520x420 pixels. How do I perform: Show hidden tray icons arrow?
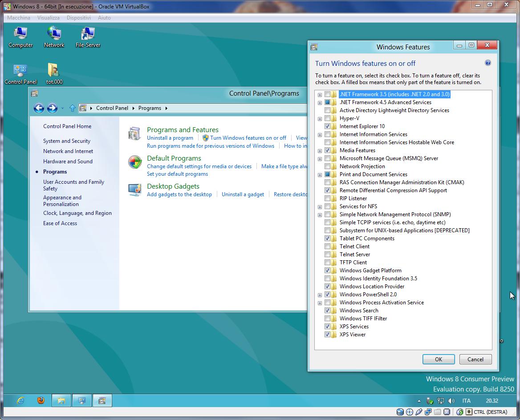click(419, 401)
